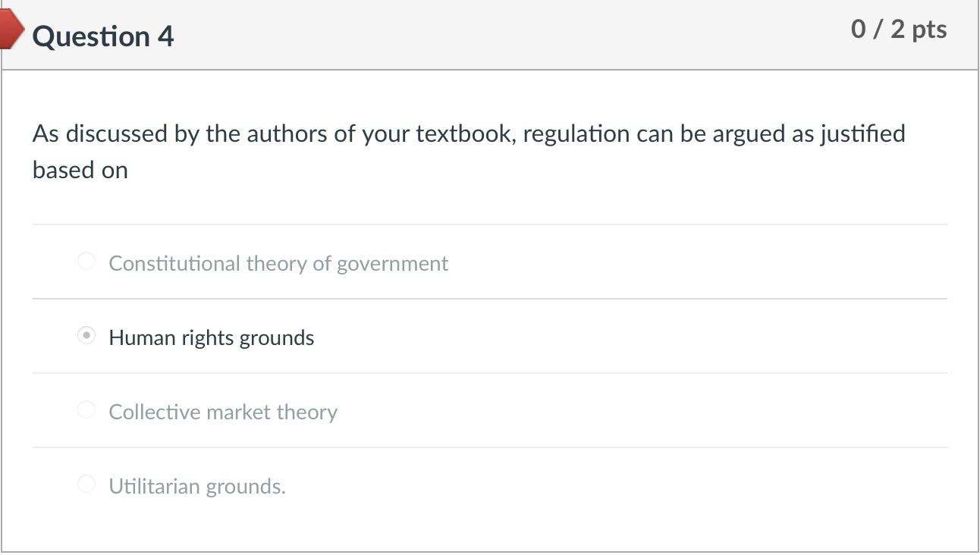Click the divider under the question prompt
The height and width of the screenshot is (555, 980).
489,223
